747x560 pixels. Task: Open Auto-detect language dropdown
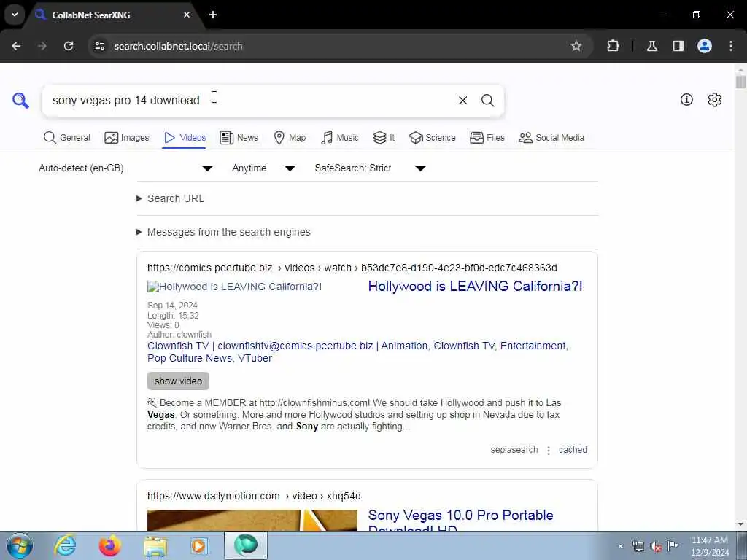click(x=125, y=168)
